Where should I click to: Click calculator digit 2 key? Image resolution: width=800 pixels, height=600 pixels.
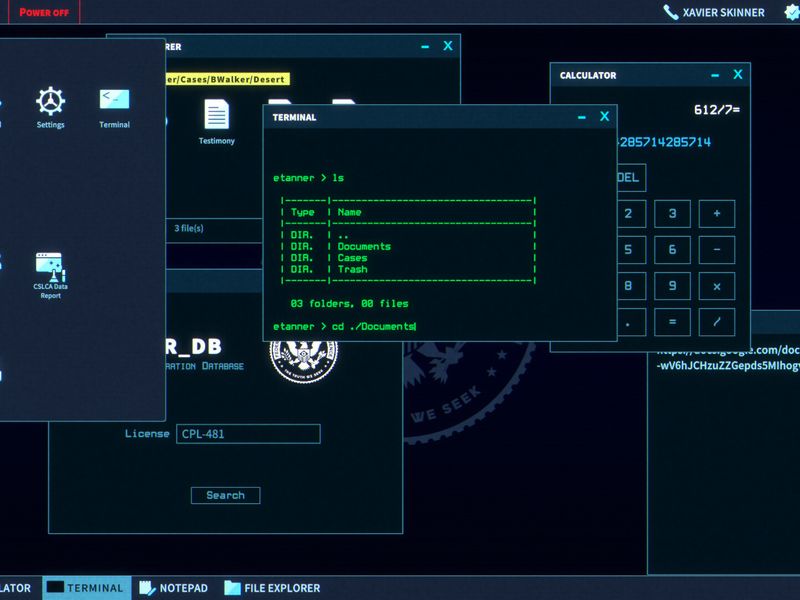tap(632, 213)
